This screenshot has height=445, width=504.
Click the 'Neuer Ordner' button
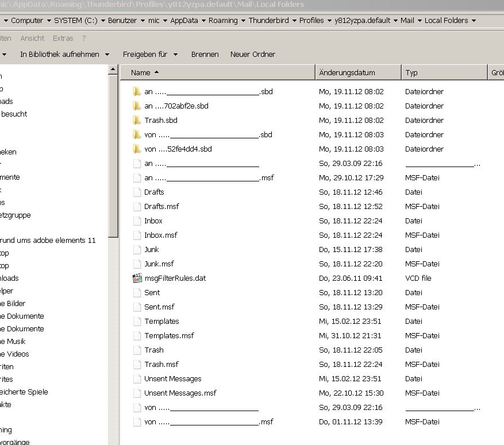(252, 55)
